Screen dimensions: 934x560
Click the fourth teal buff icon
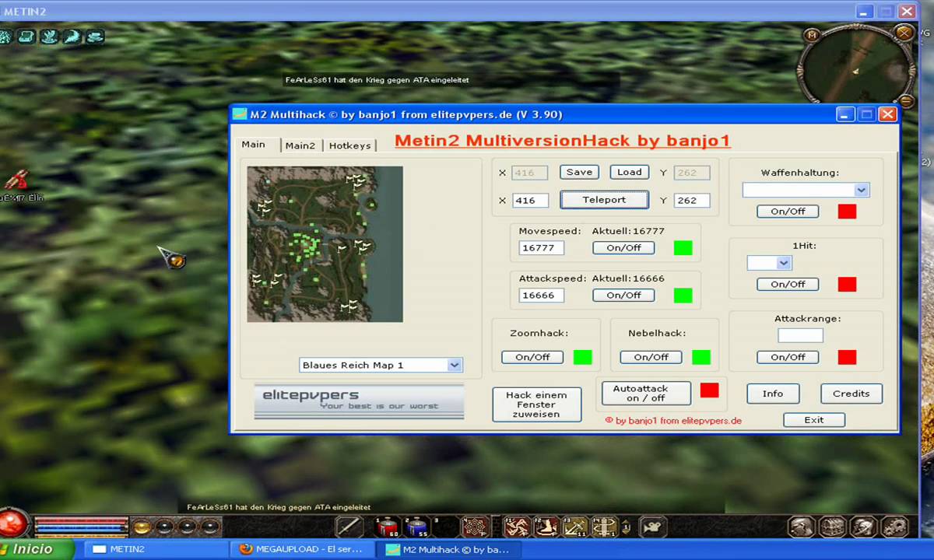(72, 36)
